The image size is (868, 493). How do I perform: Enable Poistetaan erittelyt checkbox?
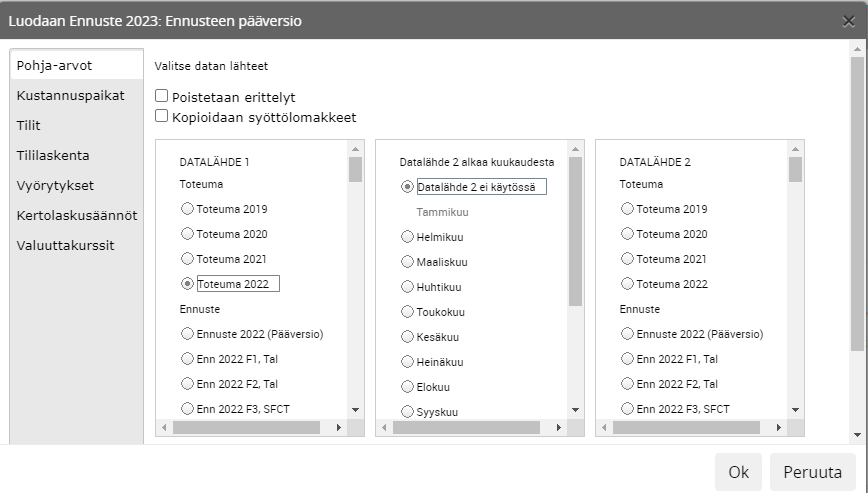(162, 97)
